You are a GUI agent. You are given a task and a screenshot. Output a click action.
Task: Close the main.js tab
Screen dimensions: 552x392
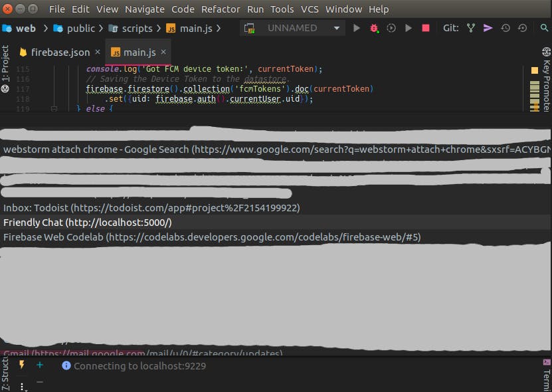163,52
